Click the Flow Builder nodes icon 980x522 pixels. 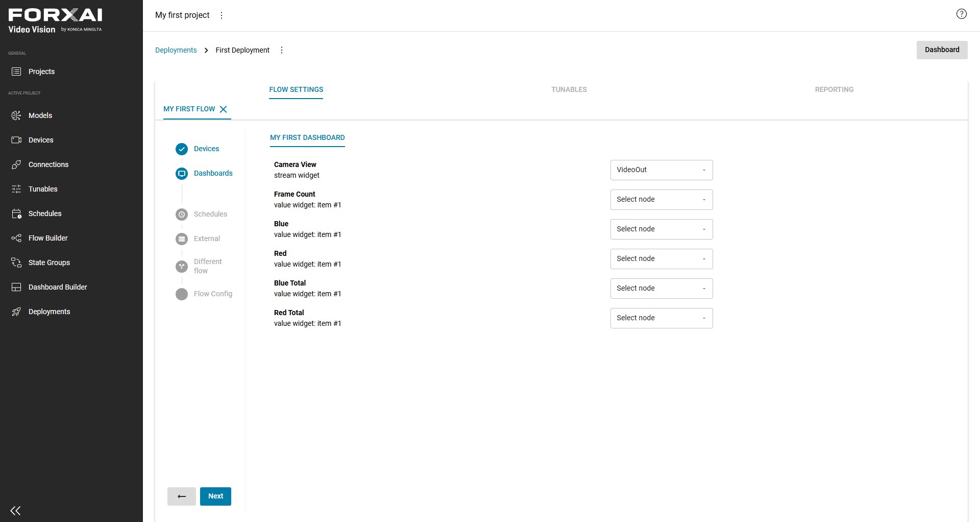click(16, 238)
